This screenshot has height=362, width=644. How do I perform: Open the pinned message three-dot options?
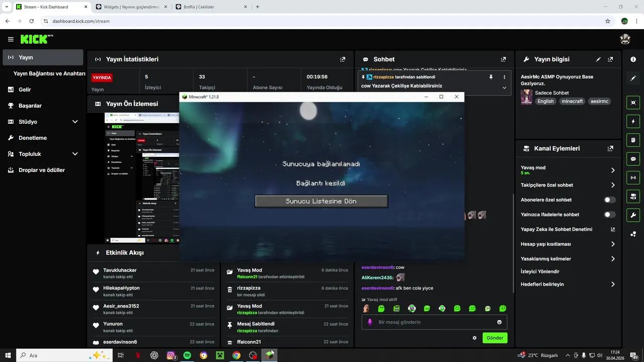click(504, 77)
